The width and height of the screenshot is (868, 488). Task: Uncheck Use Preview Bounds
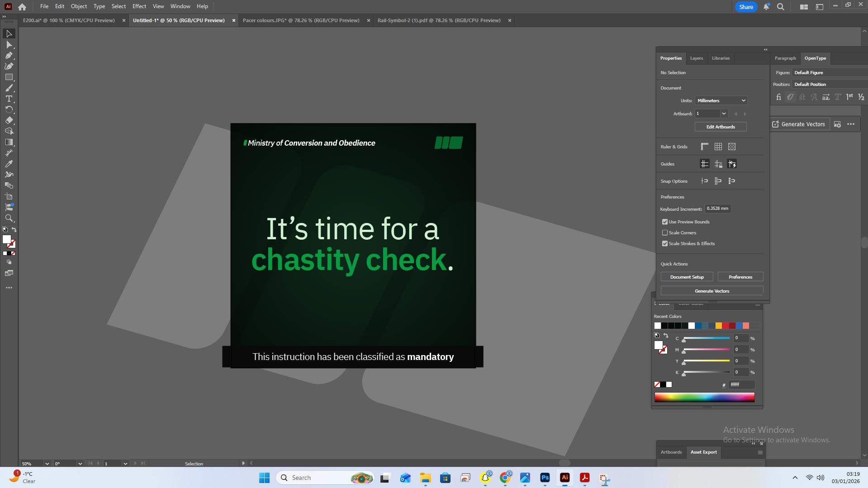click(x=665, y=222)
